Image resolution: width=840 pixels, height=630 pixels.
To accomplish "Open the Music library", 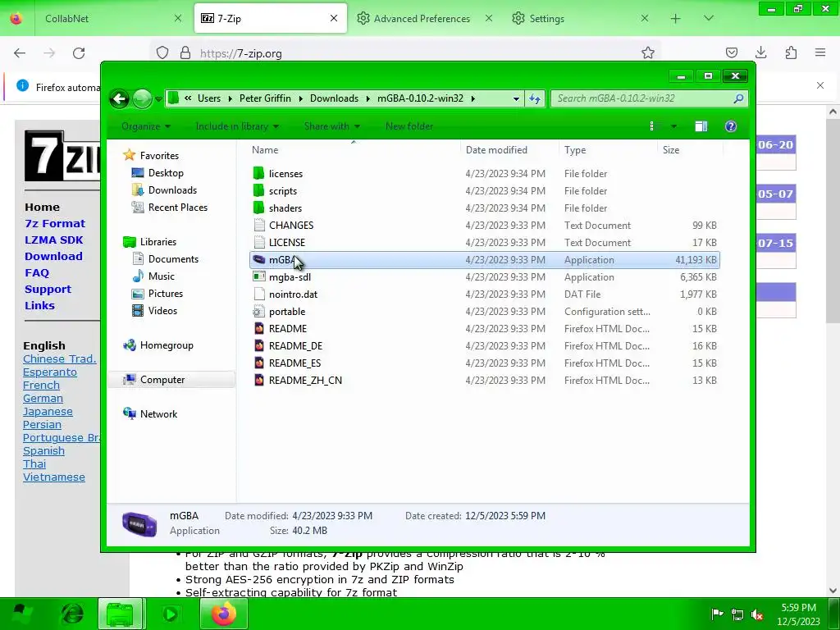I will pyautogui.click(x=162, y=276).
